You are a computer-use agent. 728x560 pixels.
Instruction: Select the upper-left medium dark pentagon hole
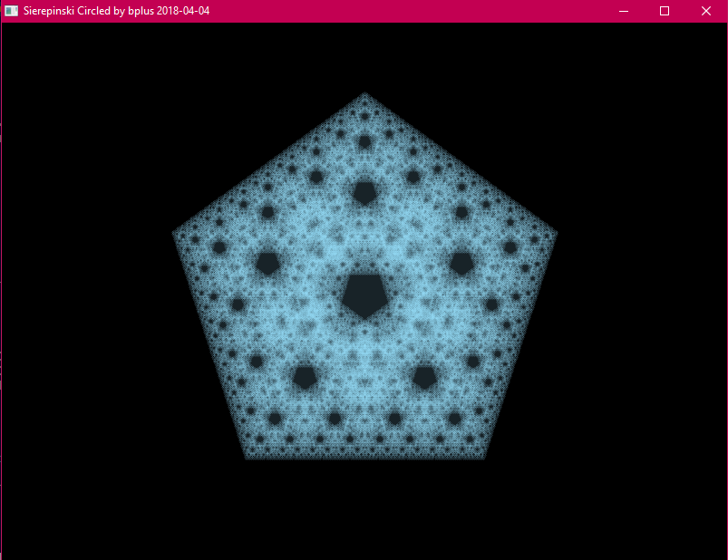[x=267, y=264]
